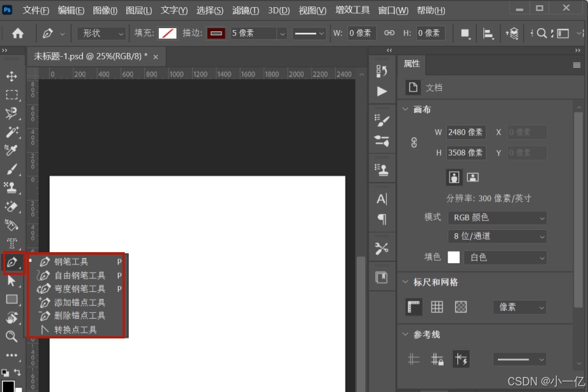Viewport: 588px width, 392px height.
Task: Toggle rulers display button
Action: click(x=414, y=307)
